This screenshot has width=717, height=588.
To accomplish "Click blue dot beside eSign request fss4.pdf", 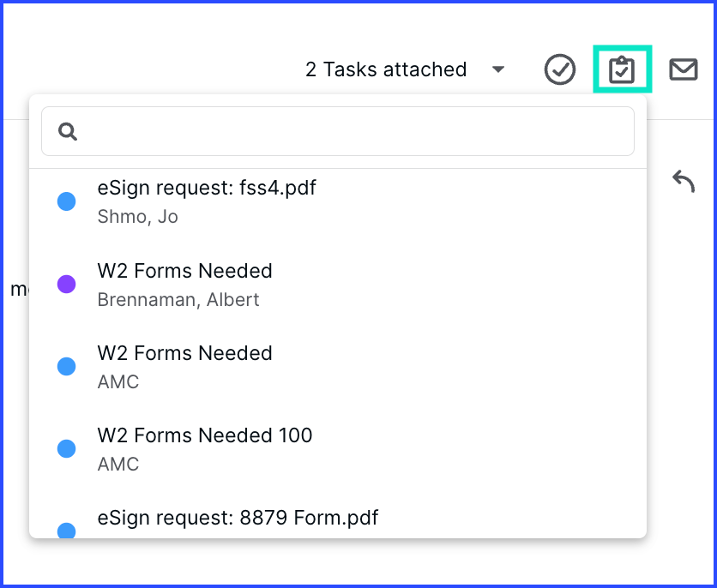I will tap(66, 201).
